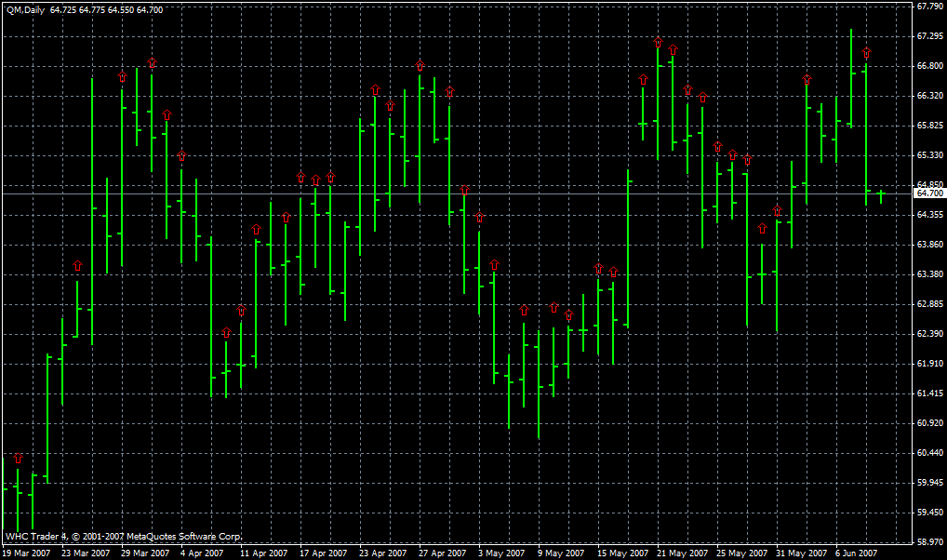Click the 65.825 price axis label
The height and width of the screenshot is (560, 947).
[930, 126]
